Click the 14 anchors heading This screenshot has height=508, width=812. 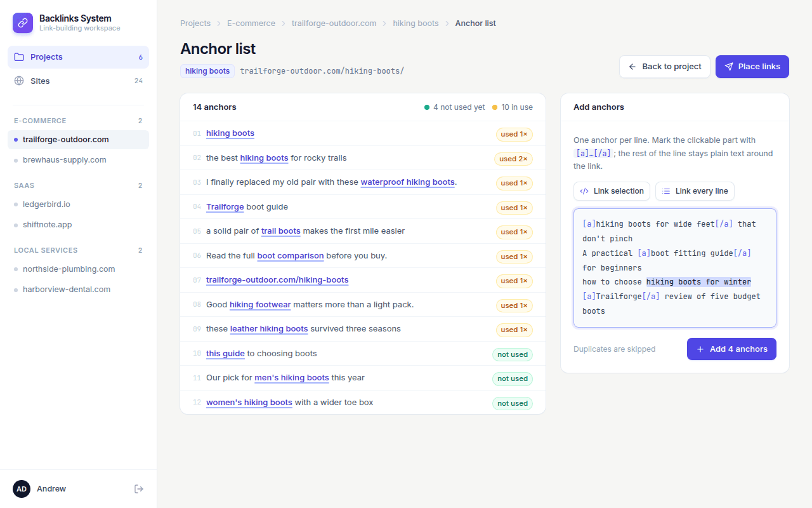[x=214, y=107]
